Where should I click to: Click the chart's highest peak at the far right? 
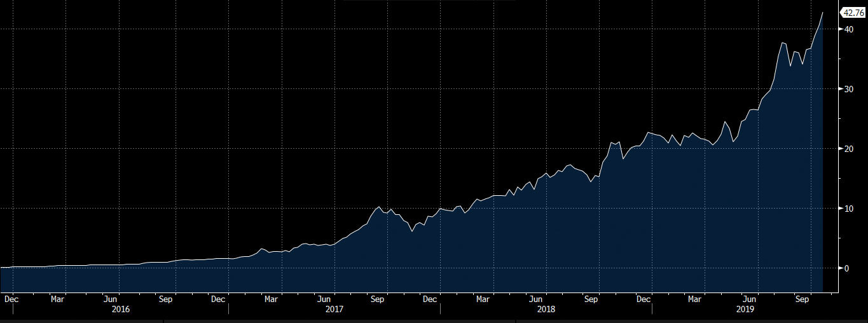point(823,13)
